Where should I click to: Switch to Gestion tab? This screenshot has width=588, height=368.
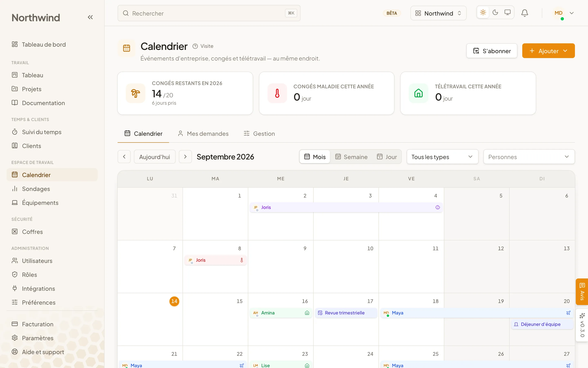point(259,134)
